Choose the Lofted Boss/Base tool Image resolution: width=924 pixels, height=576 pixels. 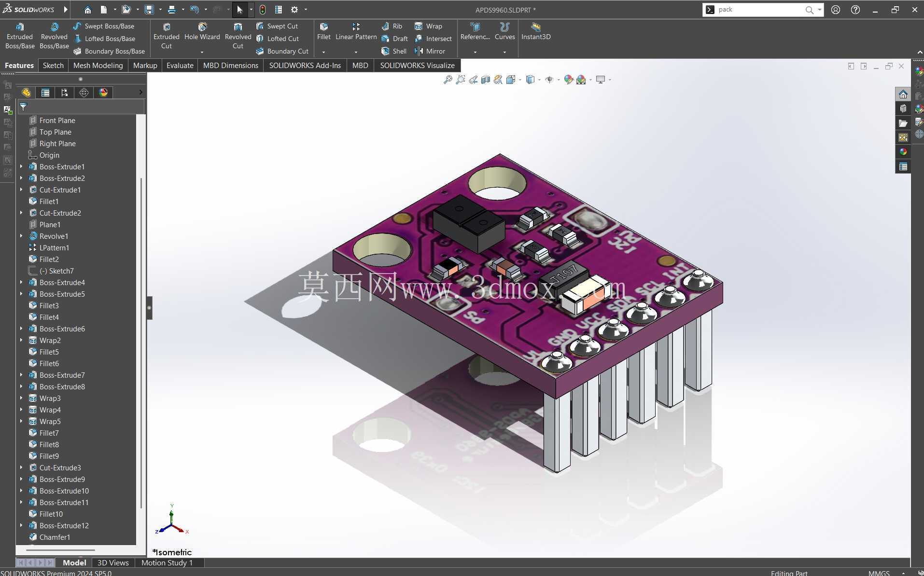[x=104, y=39]
